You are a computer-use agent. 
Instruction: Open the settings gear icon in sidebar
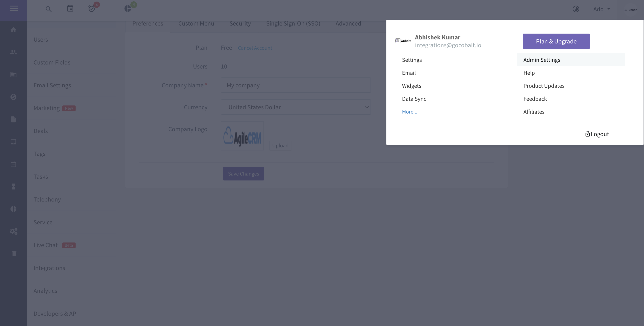[x=13, y=231]
